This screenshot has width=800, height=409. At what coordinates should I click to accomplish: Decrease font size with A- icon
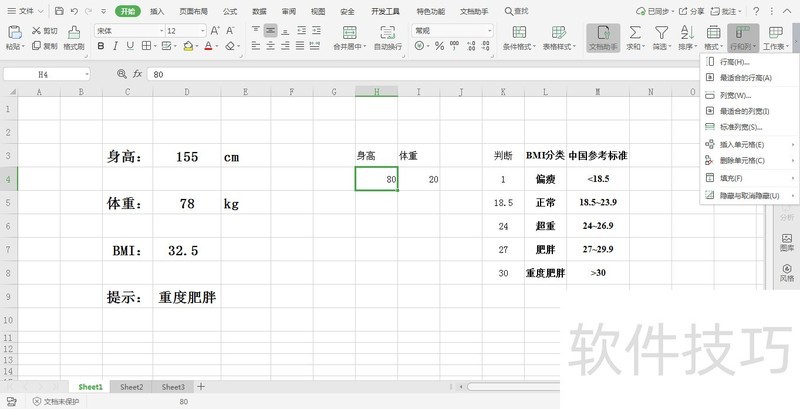[231, 31]
